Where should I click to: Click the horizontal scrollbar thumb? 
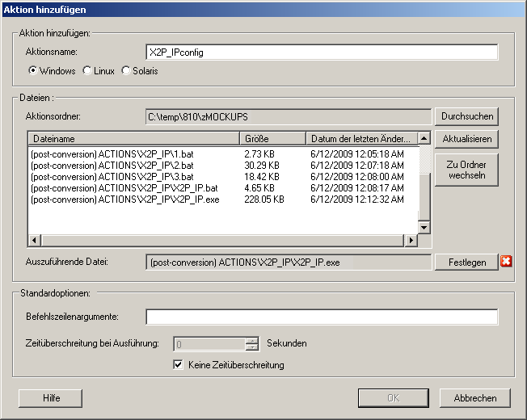[222, 241]
